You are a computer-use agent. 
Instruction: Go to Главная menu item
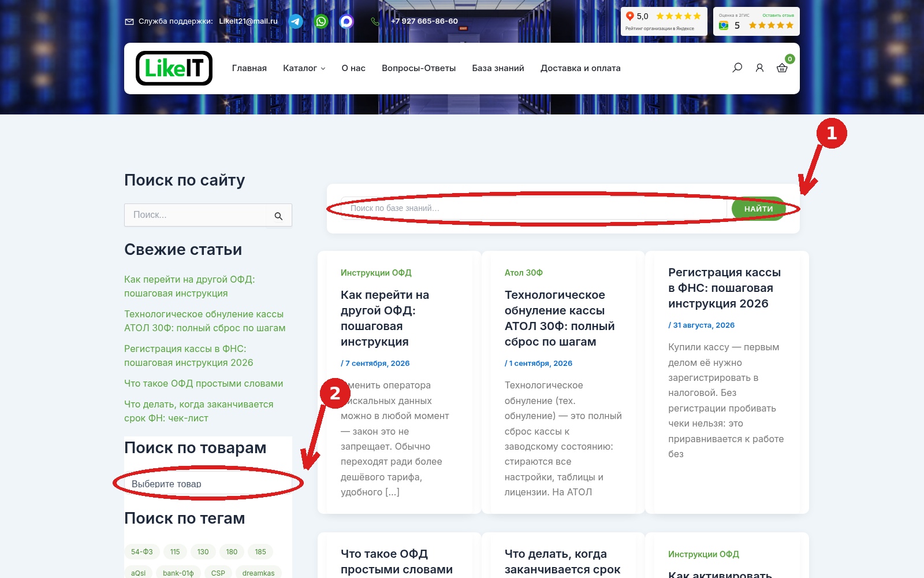click(249, 68)
